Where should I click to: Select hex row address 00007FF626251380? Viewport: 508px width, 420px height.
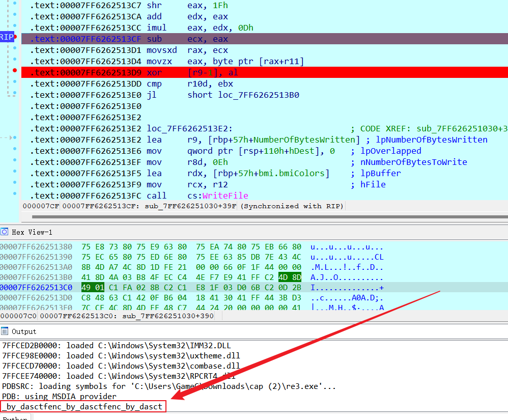click(36, 247)
